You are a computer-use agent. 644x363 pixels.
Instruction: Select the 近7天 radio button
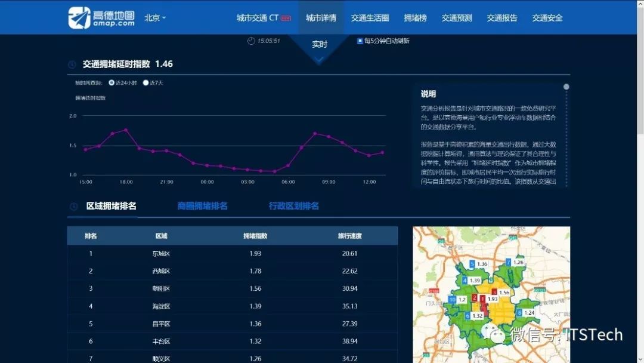(145, 82)
